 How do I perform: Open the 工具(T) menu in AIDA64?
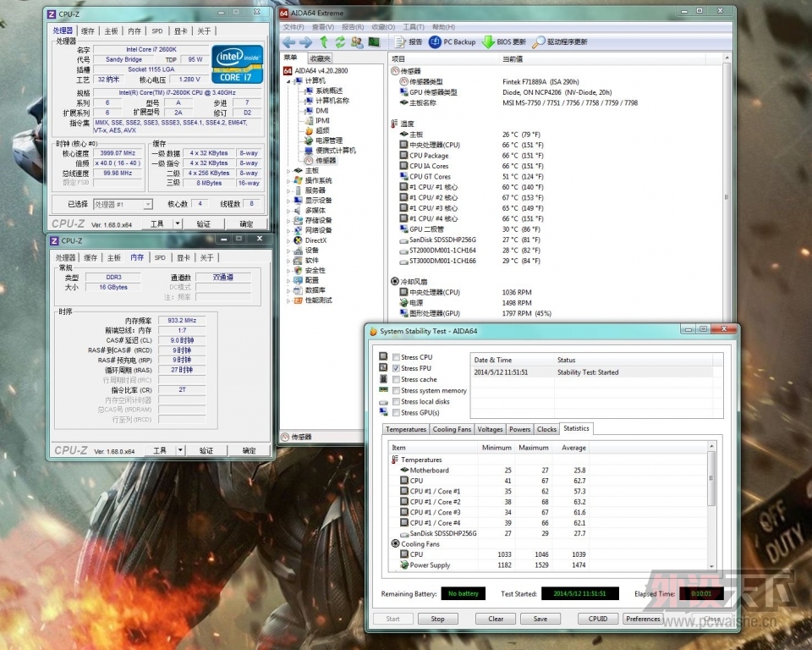pos(414,27)
